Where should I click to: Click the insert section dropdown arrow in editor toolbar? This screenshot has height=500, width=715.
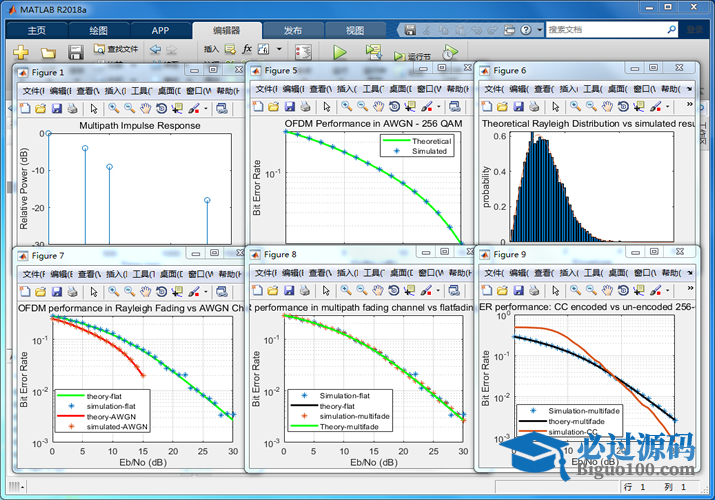pos(280,49)
